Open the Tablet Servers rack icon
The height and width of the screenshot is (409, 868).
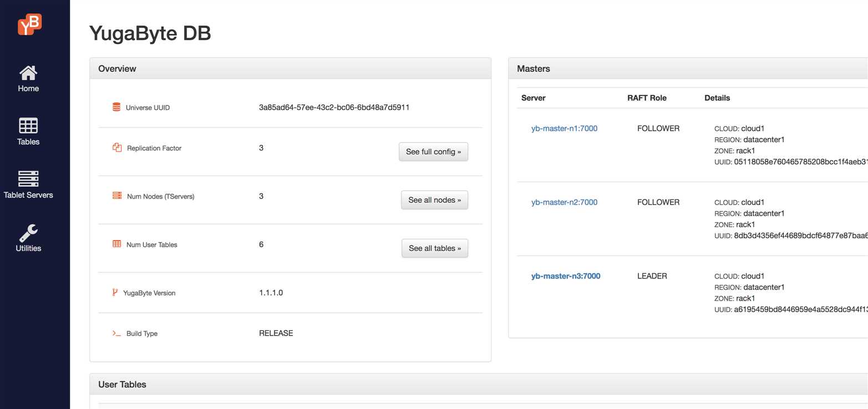[x=28, y=179]
